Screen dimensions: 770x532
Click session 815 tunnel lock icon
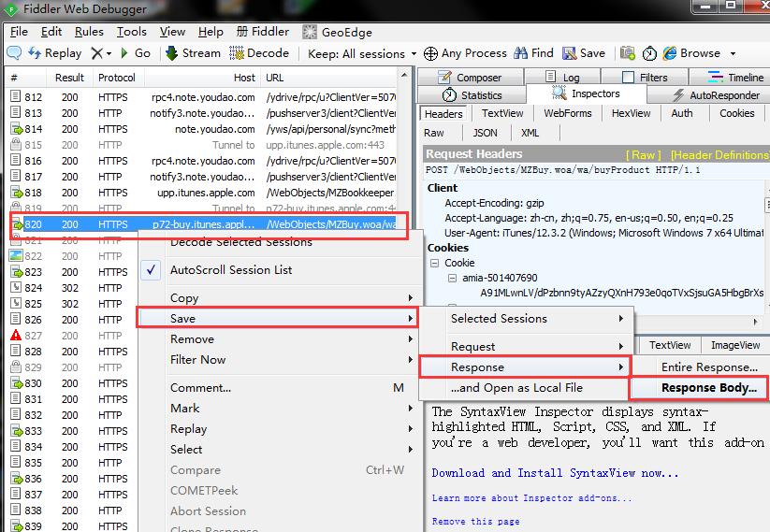click(16, 144)
